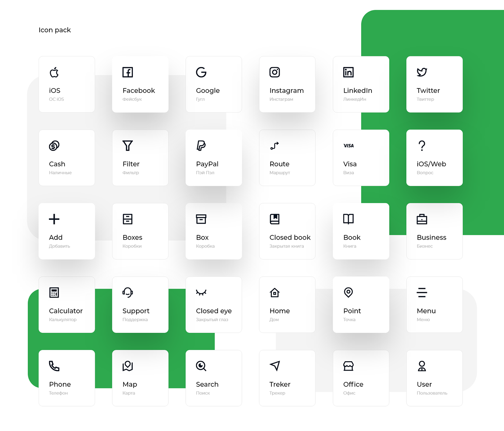The width and height of the screenshot is (504, 431).
Task: Click the 'Business' card label
Action: (432, 237)
